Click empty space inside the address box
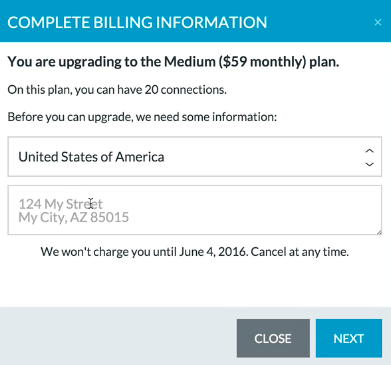 tap(253, 210)
